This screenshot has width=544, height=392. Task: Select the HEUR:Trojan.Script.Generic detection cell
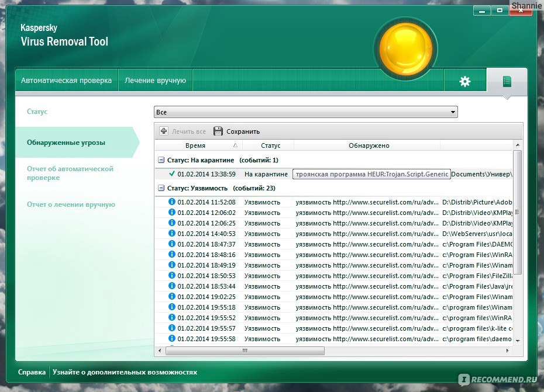(371, 174)
